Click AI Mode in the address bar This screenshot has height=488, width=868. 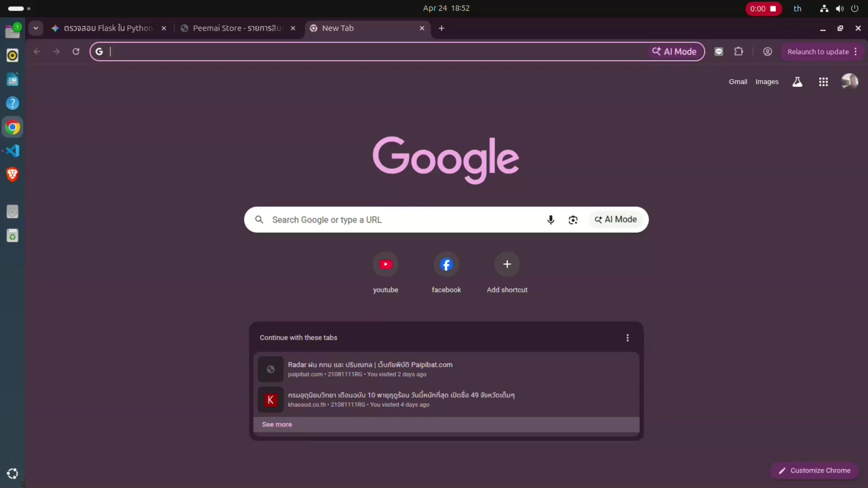pyautogui.click(x=675, y=52)
